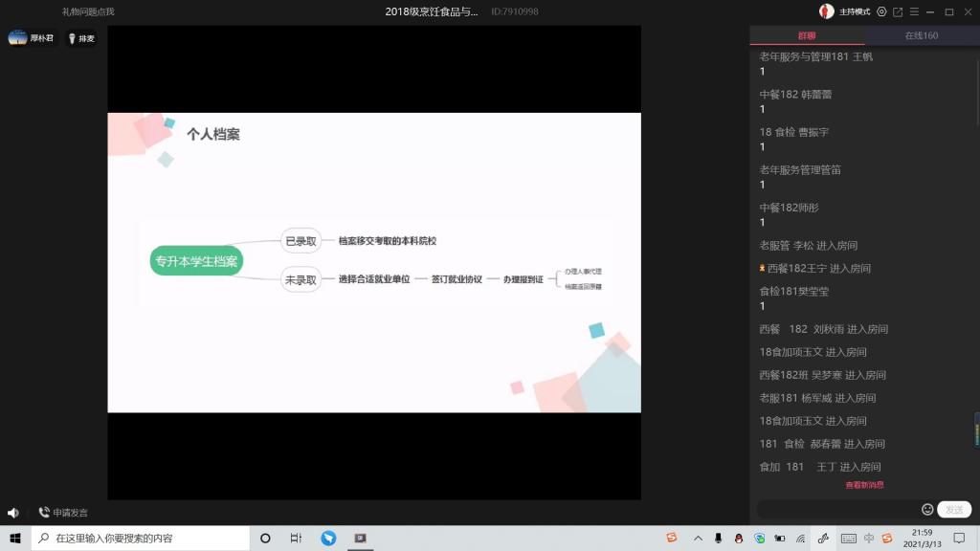
Task: Pop out window using external-link icon
Action: [898, 11]
